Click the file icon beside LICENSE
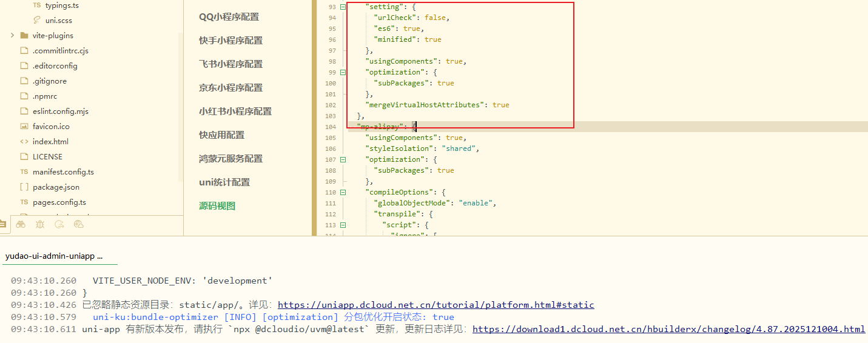Image resolution: width=868 pixels, height=343 pixels. point(24,157)
